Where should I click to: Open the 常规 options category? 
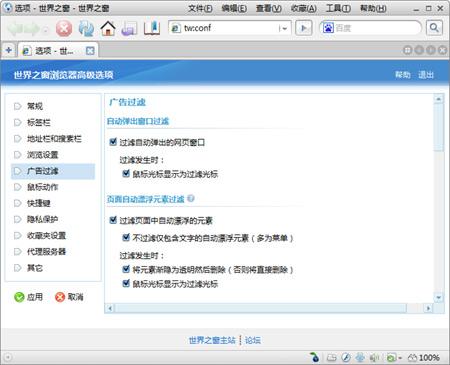pyautogui.click(x=35, y=106)
